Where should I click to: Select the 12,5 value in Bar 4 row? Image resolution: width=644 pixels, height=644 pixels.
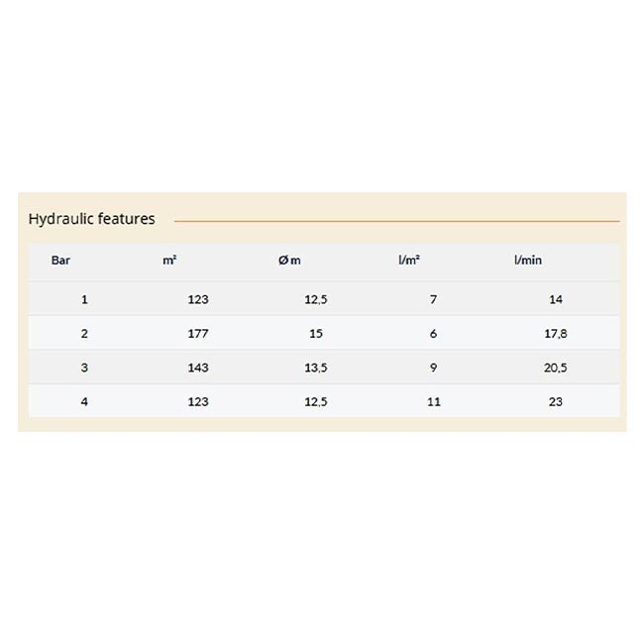pyautogui.click(x=316, y=401)
